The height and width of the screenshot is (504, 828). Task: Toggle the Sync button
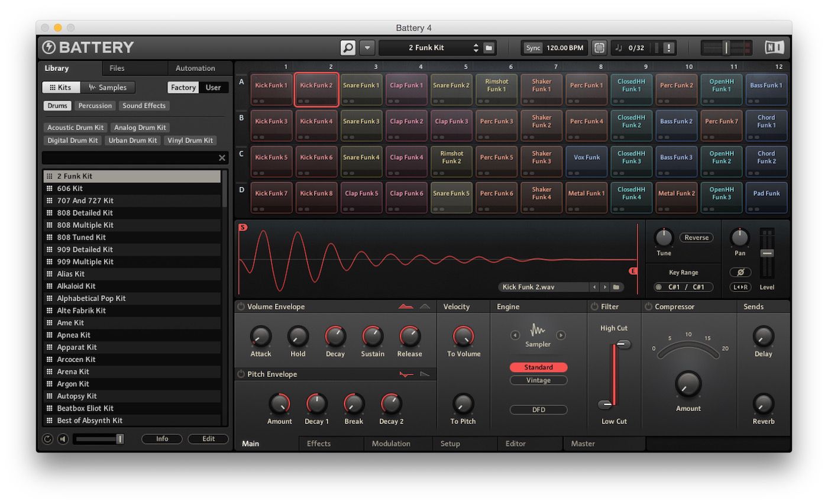pyautogui.click(x=533, y=48)
